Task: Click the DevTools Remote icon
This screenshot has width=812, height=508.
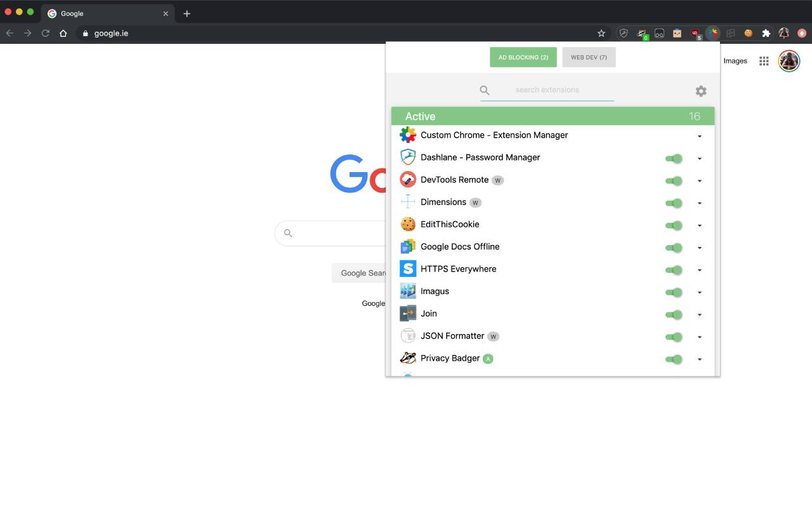Action: (408, 180)
